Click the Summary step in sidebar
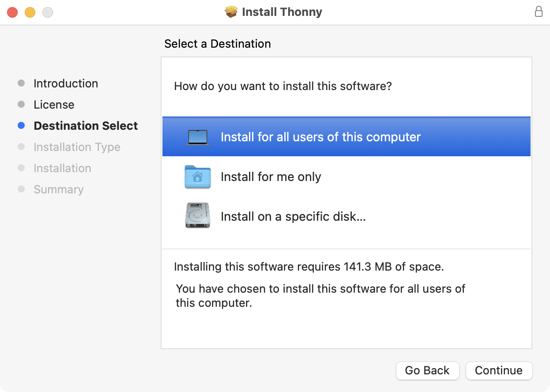 pyautogui.click(x=58, y=189)
